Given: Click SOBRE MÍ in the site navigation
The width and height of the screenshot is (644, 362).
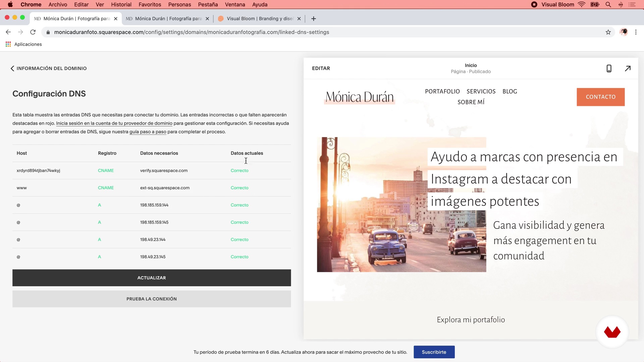Looking at the screenshot, I should coord(471,102).
